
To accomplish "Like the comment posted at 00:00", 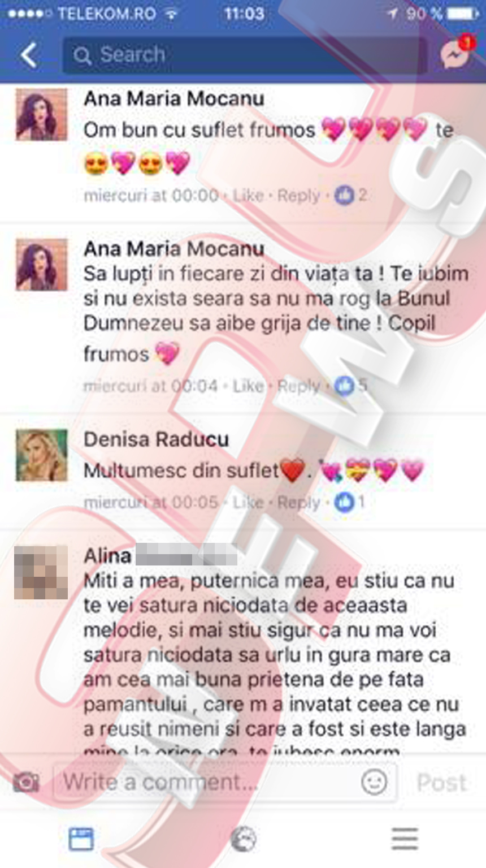I will pyautogui.click(x=248, y=196).
